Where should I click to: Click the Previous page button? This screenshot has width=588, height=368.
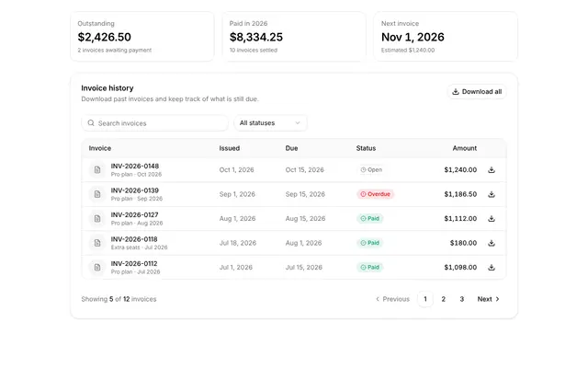pos(392,299)
